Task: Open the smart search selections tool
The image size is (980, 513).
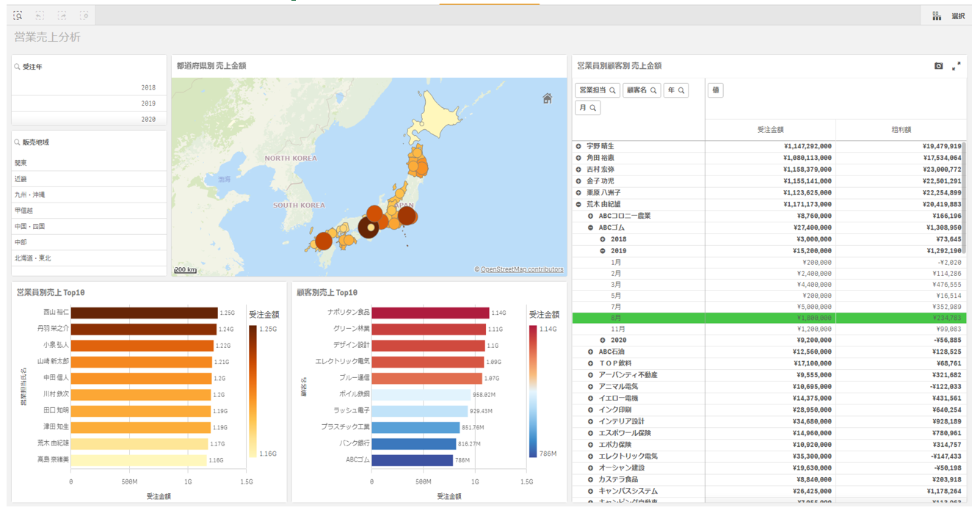Action: pyautogui.click(x=18, y=15)
